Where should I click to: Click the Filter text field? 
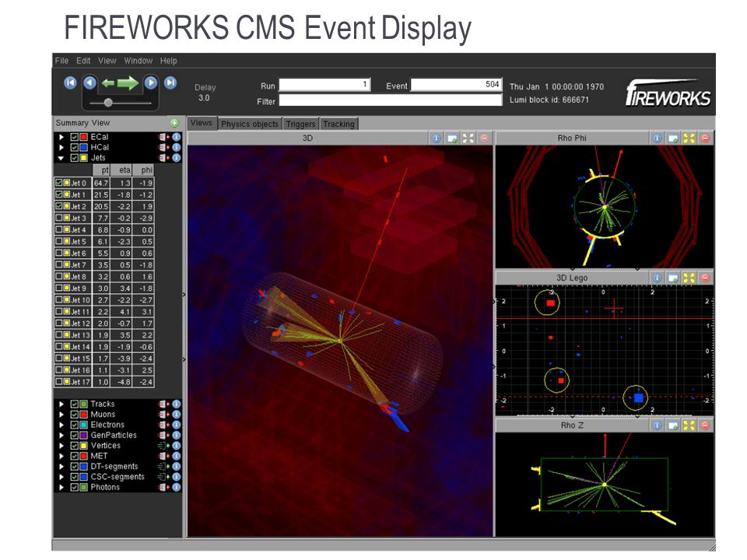390,100
